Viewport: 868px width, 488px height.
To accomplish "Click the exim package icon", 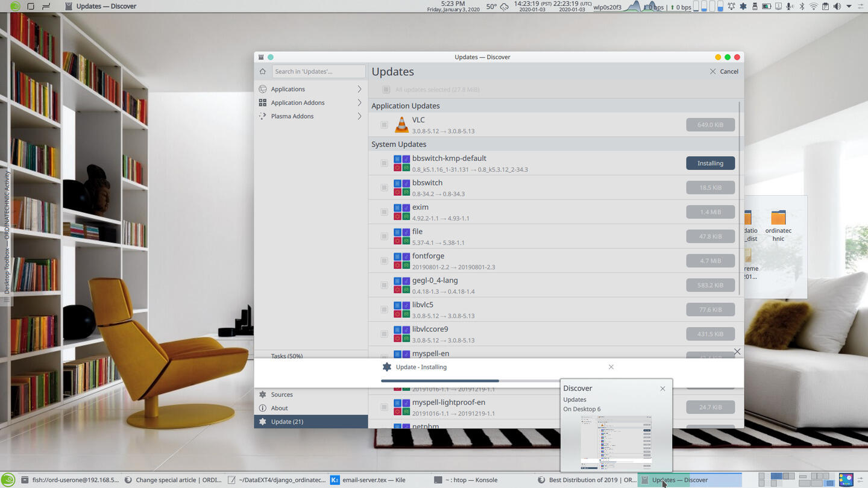I will pyautogui.click(x=401, y=212).
